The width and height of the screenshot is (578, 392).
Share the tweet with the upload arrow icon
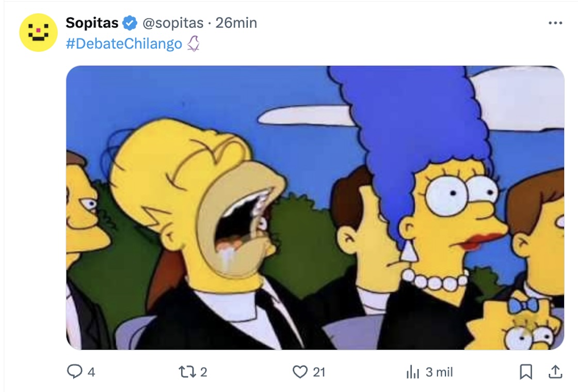pos(555,372)
